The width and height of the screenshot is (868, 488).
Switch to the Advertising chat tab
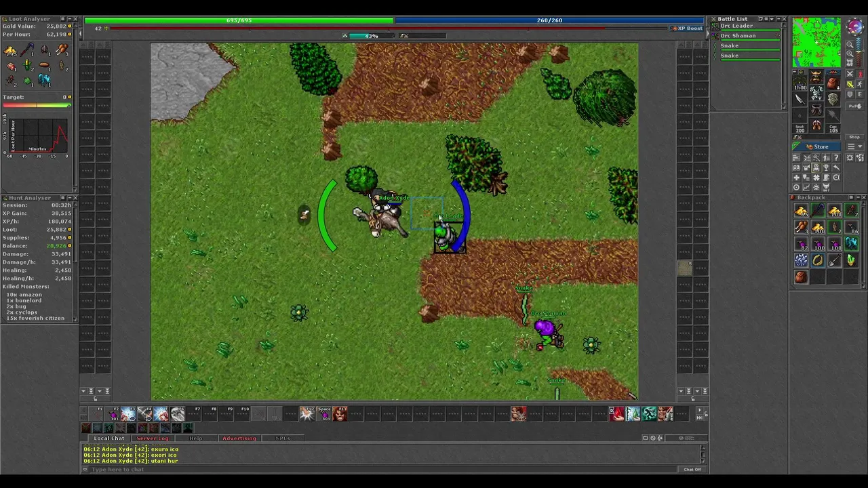[x=239, y=438]
